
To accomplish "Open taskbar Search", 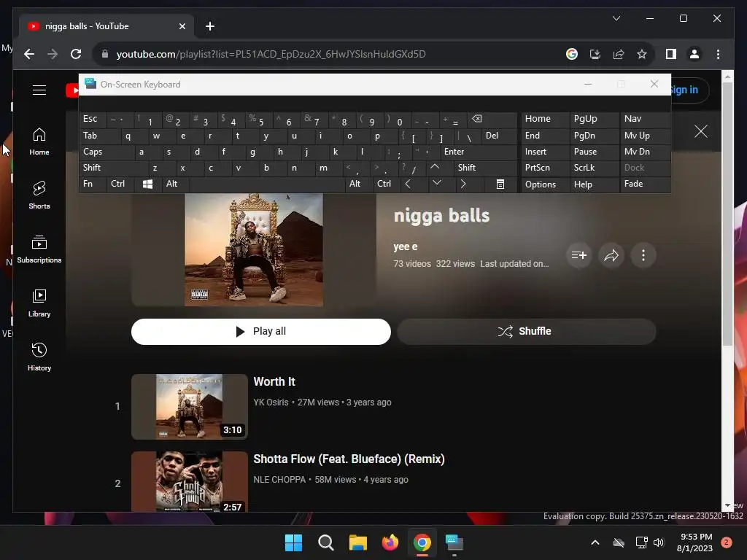I will coord(326,542).
